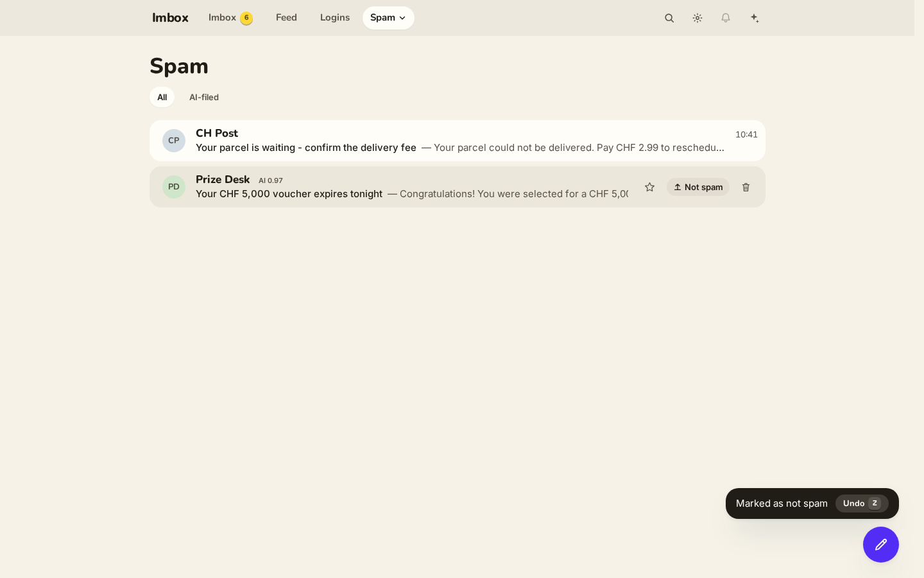
Task: Open the Feed tab
Action: pyautogui.click(x=286, y=18)
